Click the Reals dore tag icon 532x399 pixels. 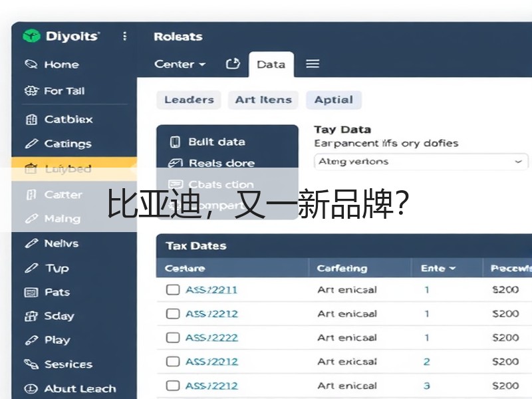coord(176,163)
